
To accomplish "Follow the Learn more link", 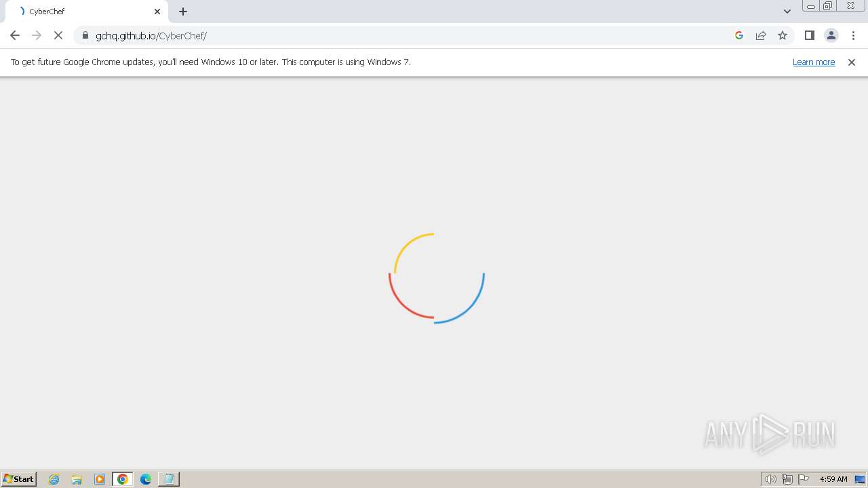I will (814, 62).
